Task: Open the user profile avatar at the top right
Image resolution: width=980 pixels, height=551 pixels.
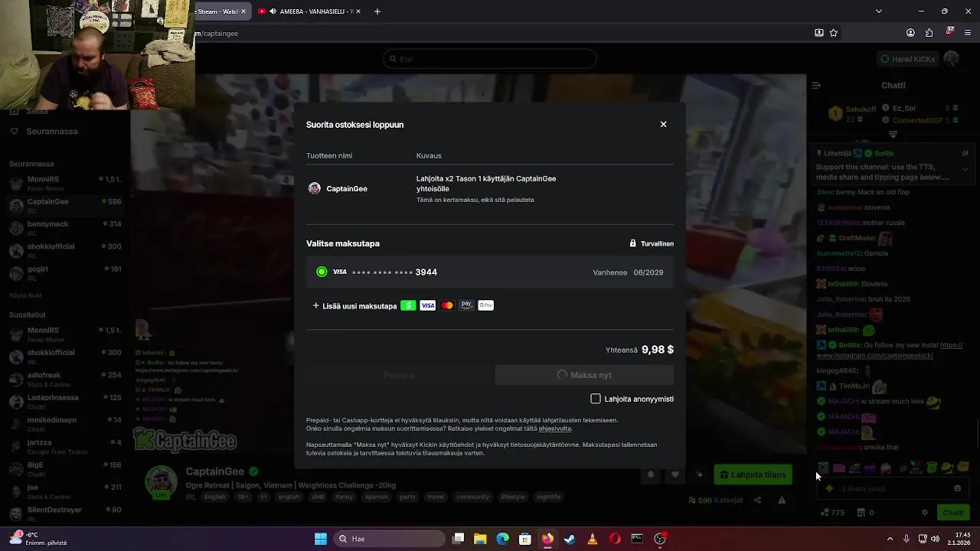Action: (x=952, y=59)
